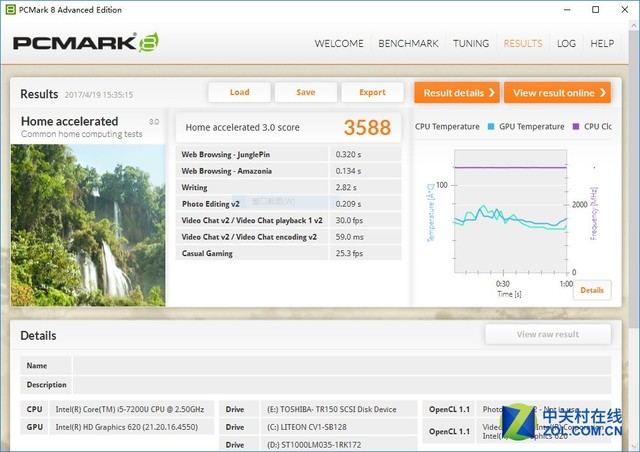640x452 pixels.
Task: Click View result online button
Action: click(x=557, y=93)
